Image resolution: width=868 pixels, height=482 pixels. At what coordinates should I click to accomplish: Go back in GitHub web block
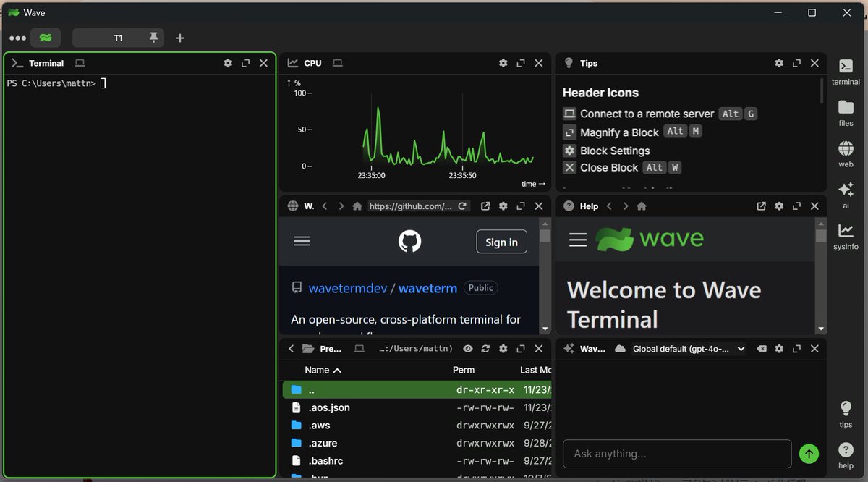click(x=325, y=206)
